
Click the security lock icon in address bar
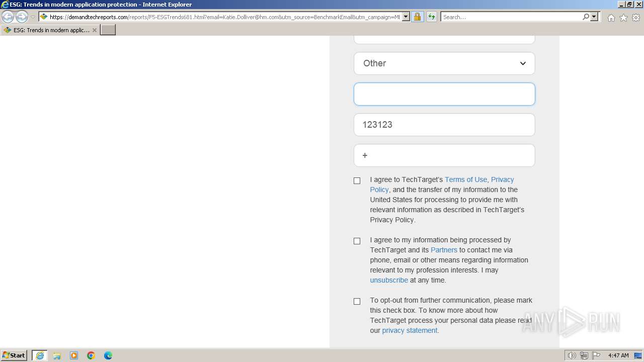[x=417, y=17]
